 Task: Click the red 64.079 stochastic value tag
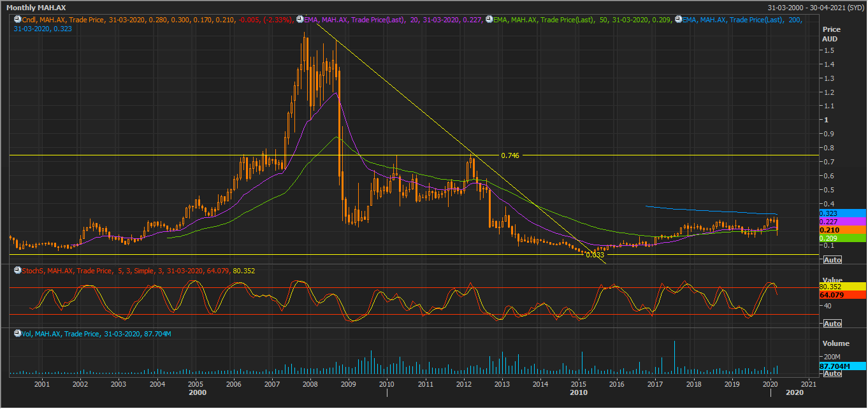[843, 295]
